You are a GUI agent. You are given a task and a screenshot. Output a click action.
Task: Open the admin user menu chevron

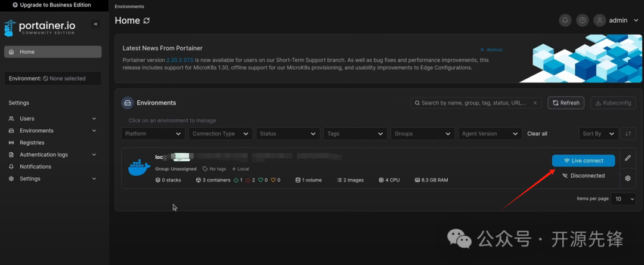pyautogui.click(x=636, y=20)
